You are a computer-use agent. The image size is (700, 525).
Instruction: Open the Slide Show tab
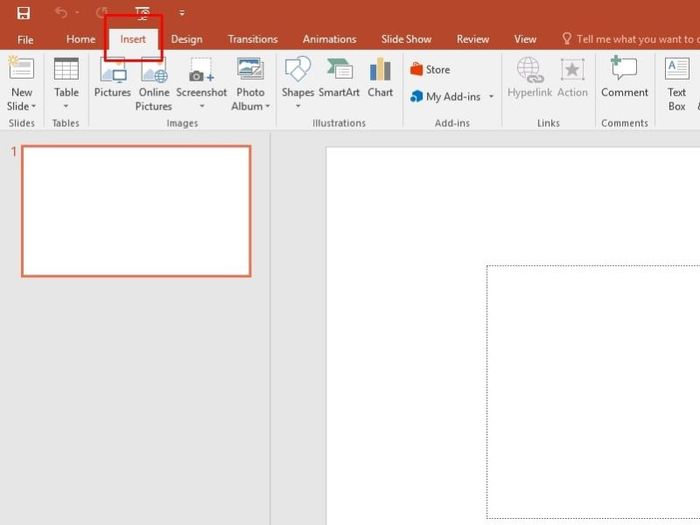point(406,39)
